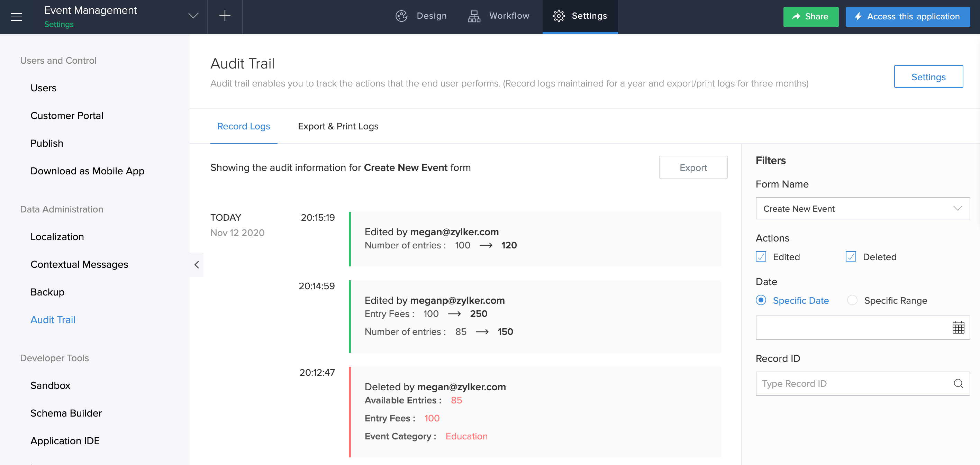Switch to Export & Print Logs tab
This screenshot has height=465, width=980.
tap(338, 126)
